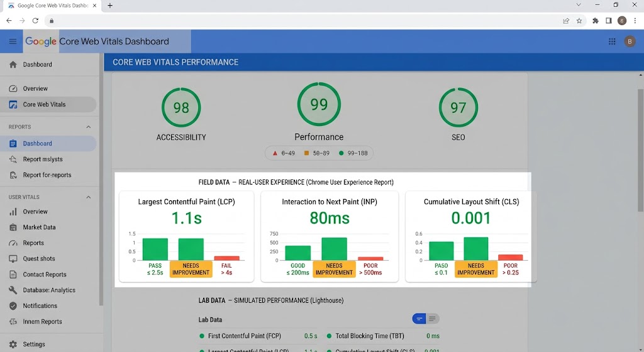Click the Contact Reports document icon
644x352 pixels.
click(x=13, y=275)
